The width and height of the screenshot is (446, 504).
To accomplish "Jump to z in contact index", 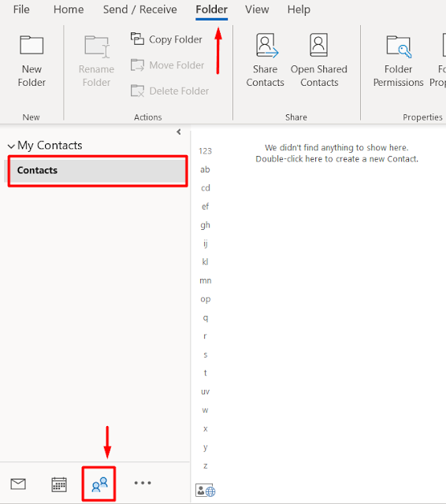I will pyautogui.click(x=205, y=465).
